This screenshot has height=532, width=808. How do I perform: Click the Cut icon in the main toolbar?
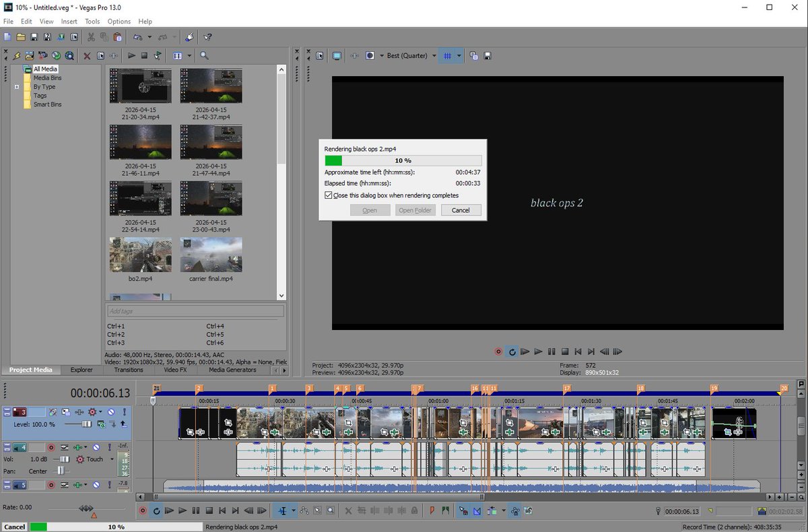(91, 37)
